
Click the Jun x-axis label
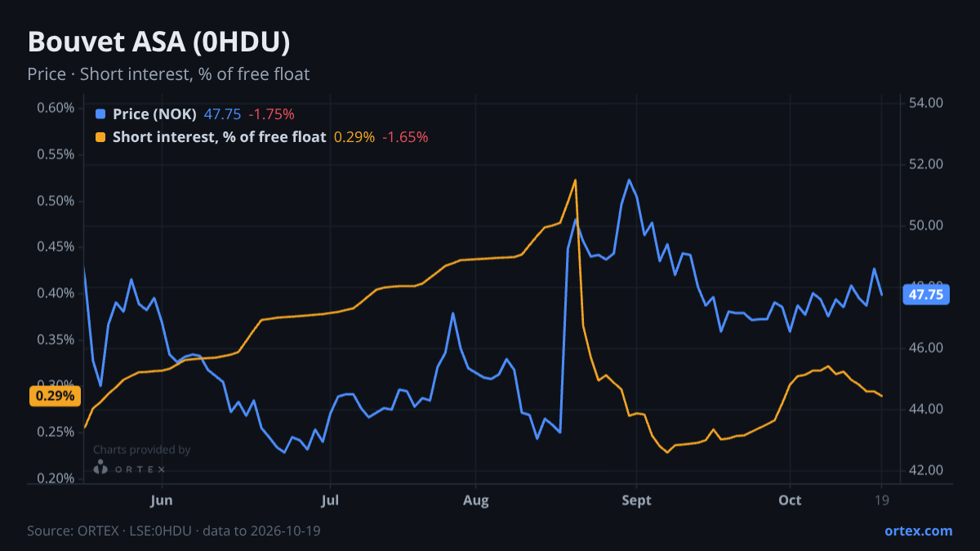click(x=162, y=500)
